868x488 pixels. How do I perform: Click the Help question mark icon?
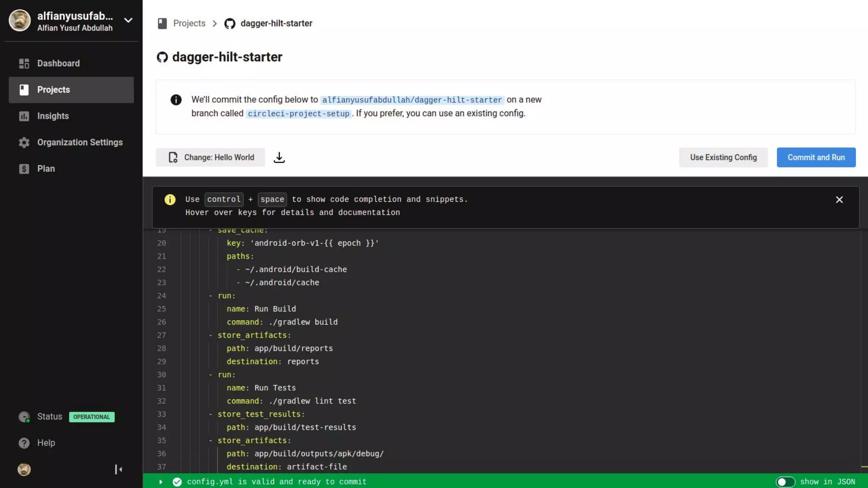tap(24, 443)
